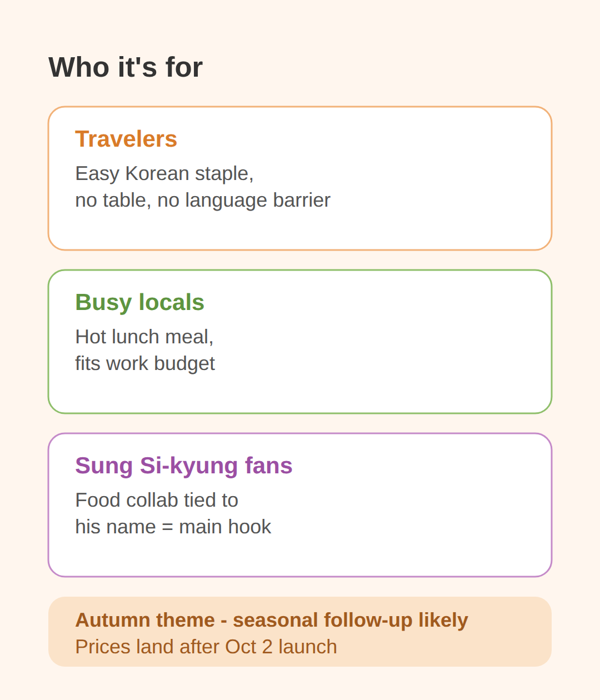Select the Sung Si-kyung fans card
This screenshot has height=700, width=600.
pos(300,505)
